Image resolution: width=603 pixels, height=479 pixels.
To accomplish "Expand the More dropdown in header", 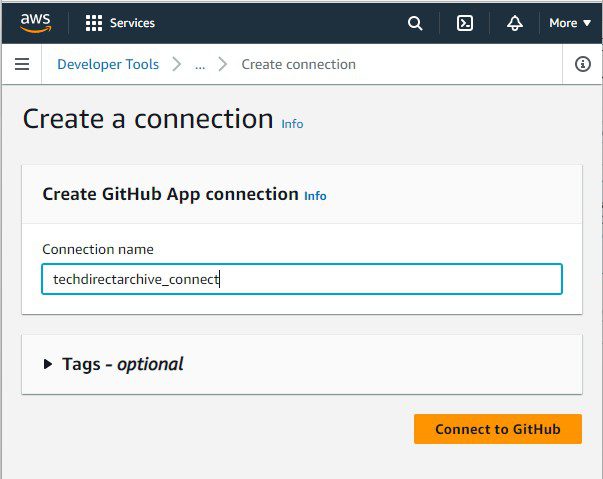I will (570, 23).
